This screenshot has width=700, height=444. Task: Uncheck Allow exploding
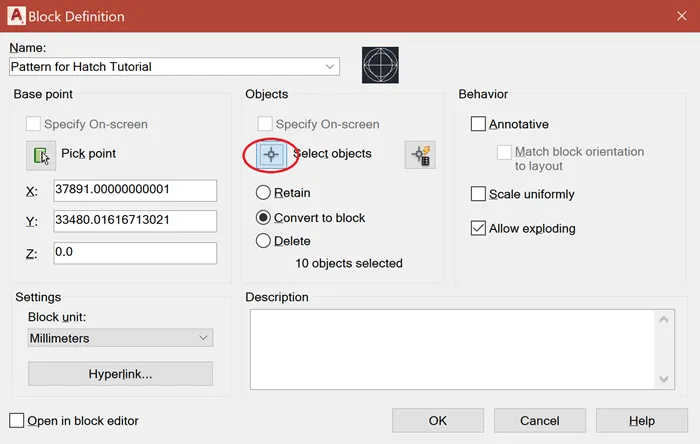coord(478,228)
